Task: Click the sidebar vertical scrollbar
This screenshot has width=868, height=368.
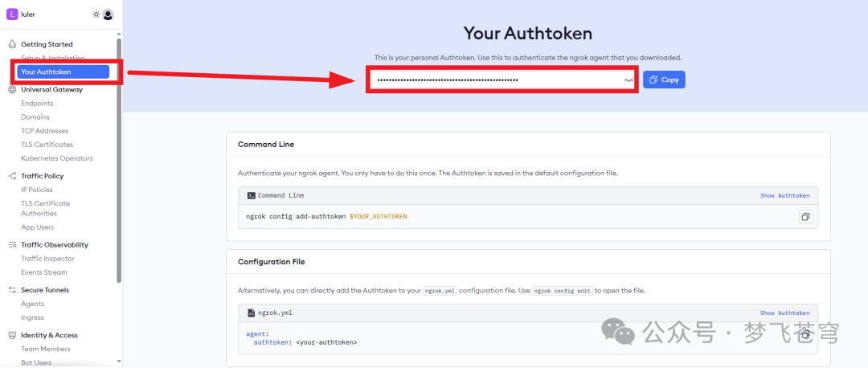Action: tap(119, 161)
